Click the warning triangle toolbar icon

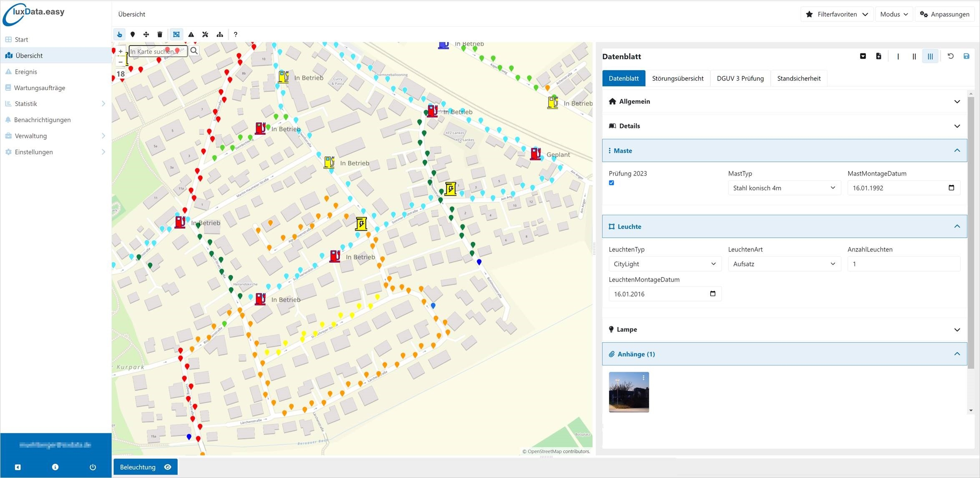tap(191, 35)
